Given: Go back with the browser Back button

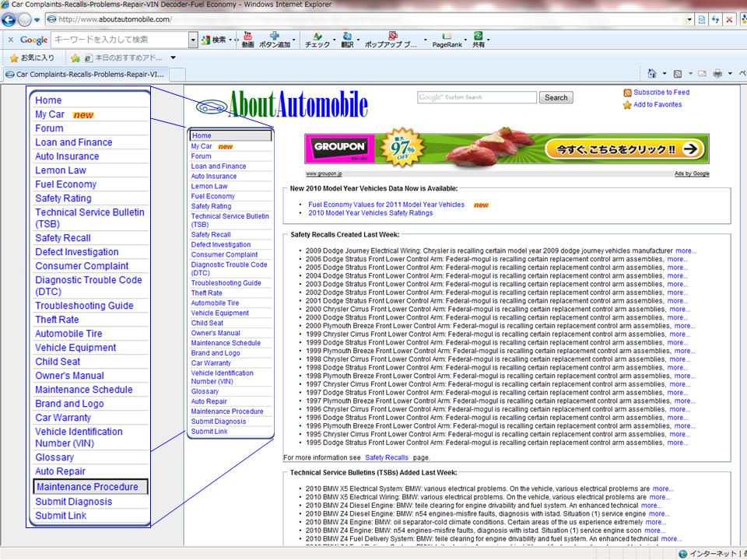Looking at the screenshot, I should tap(9, 19).
